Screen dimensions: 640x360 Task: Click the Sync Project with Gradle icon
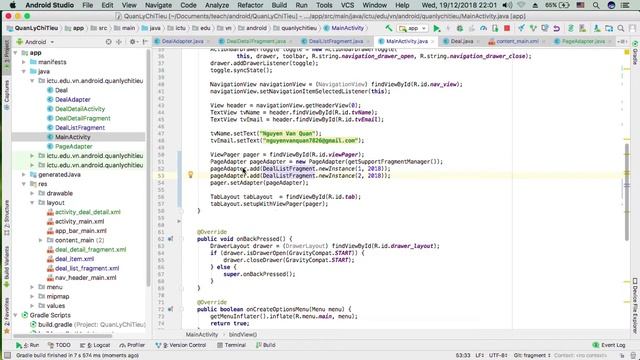tap(571, 28)
